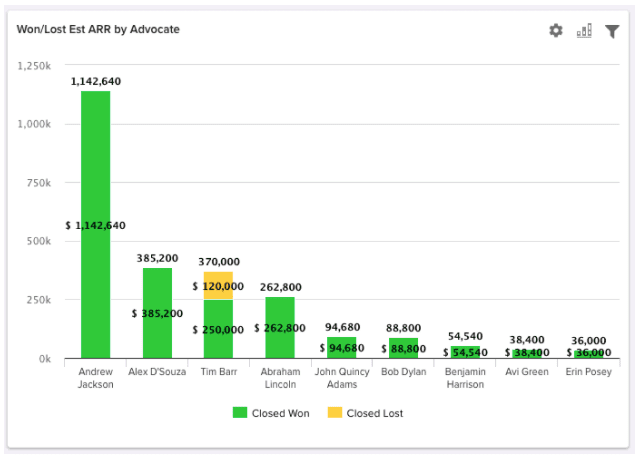
Task: Click the Won/Lost Est ARR by Advocate title
Action: click(x=98, y=29)
